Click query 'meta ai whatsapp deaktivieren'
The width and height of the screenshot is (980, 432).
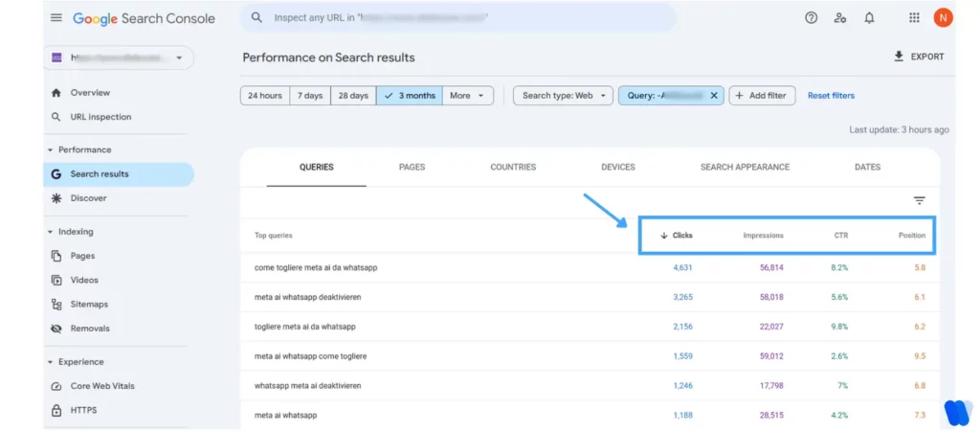click(x=307, y=297)
